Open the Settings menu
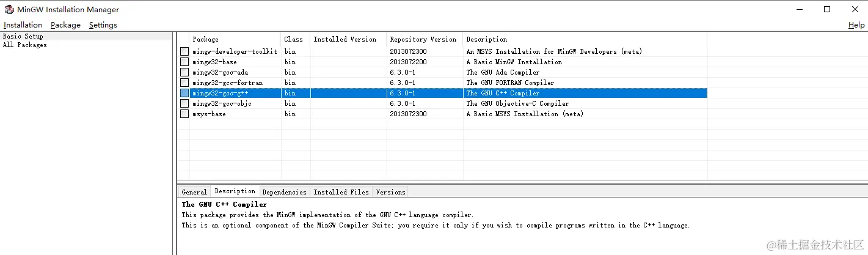 [x=103, y=25]
